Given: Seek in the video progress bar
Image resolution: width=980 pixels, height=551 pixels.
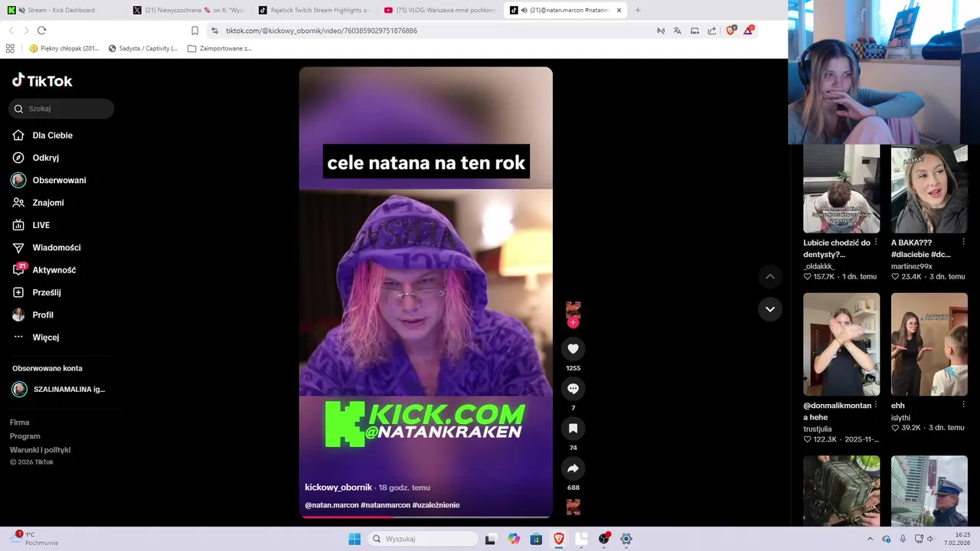Looking at the screenshot, I should coord(426,517).
